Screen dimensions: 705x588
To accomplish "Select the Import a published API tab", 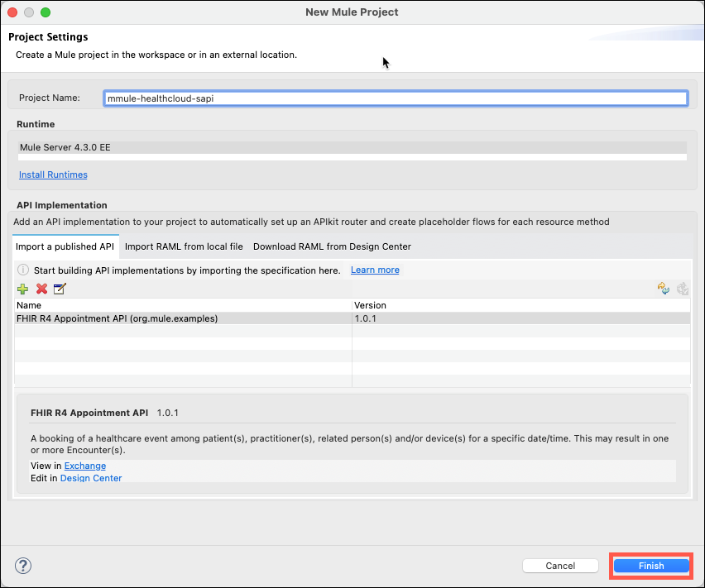I will 65,246.
